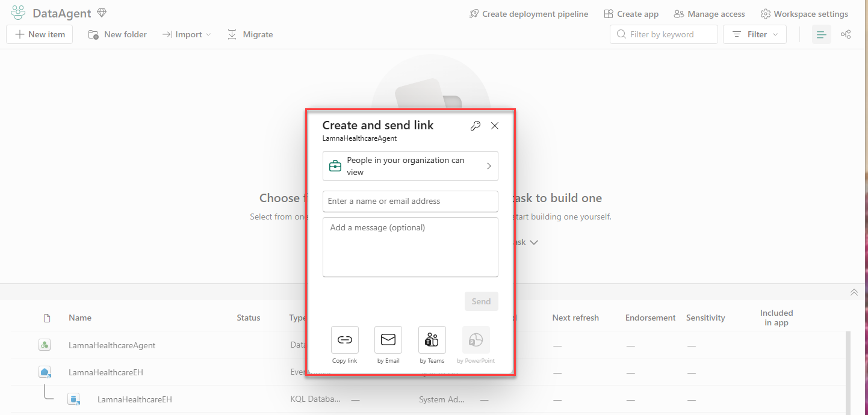Sort by the Name column header

tap(80, 318)
